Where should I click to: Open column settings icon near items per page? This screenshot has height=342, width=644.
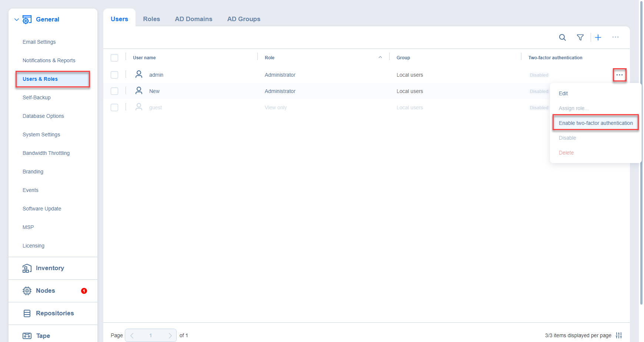pos(618,335)
